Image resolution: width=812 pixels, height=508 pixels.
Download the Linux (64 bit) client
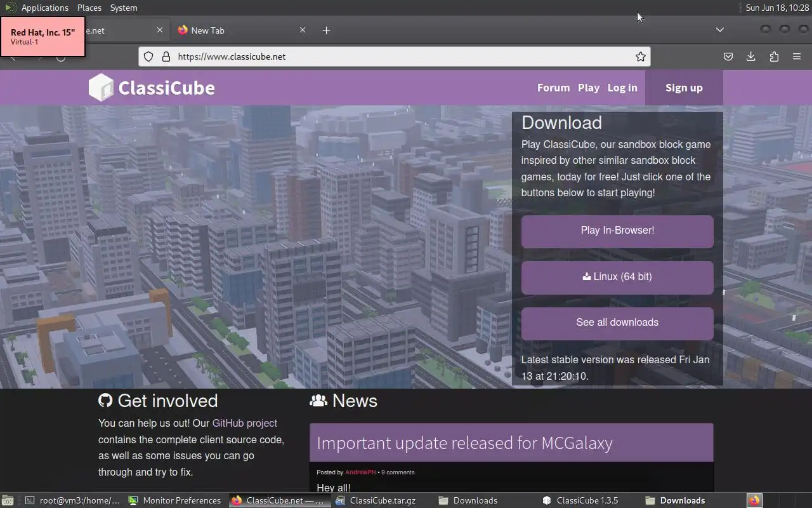click(617, 277)
